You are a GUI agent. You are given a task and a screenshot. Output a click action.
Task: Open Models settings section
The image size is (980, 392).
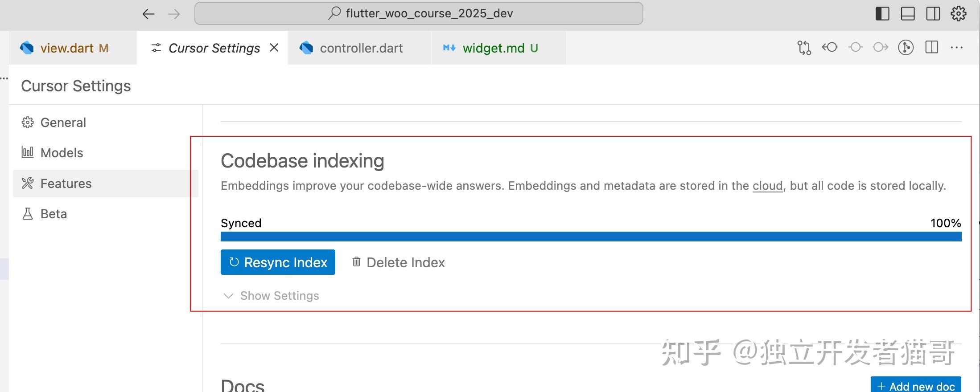point(106,153)
